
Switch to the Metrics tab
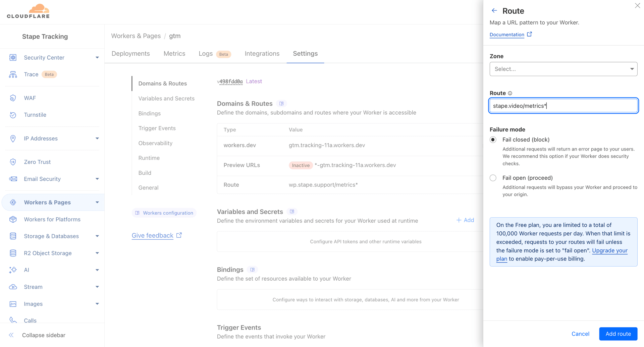point(174,53)
